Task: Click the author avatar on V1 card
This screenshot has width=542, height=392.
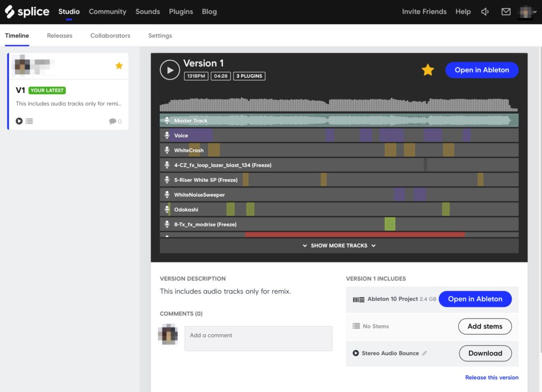Action: pos(22,65)
